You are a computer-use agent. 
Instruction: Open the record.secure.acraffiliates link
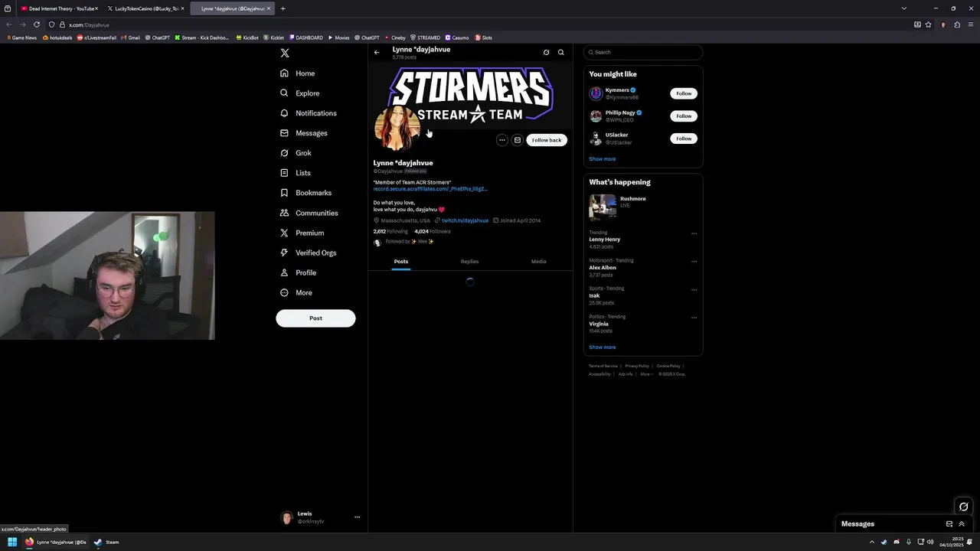coord(430,189)
